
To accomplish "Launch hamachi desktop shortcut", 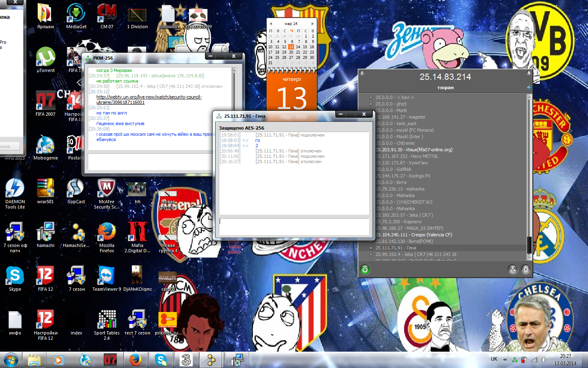I will pos(45,235).
